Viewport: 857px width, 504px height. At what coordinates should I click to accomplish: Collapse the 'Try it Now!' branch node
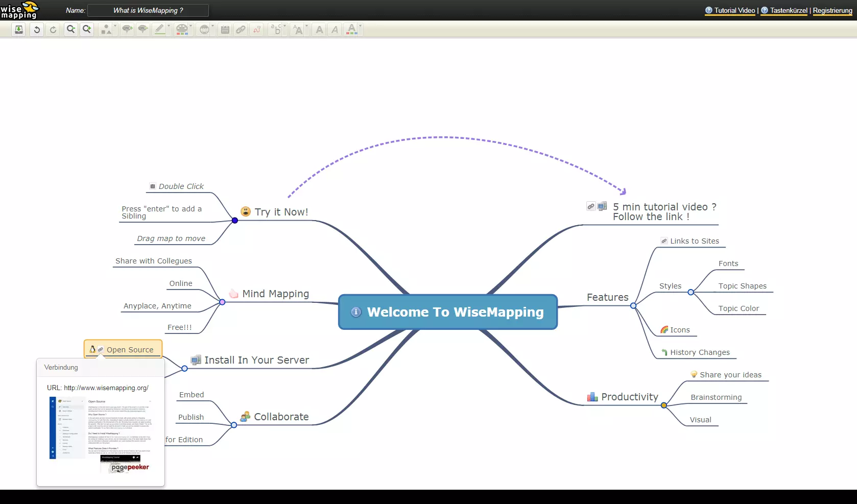coord(234,220)
